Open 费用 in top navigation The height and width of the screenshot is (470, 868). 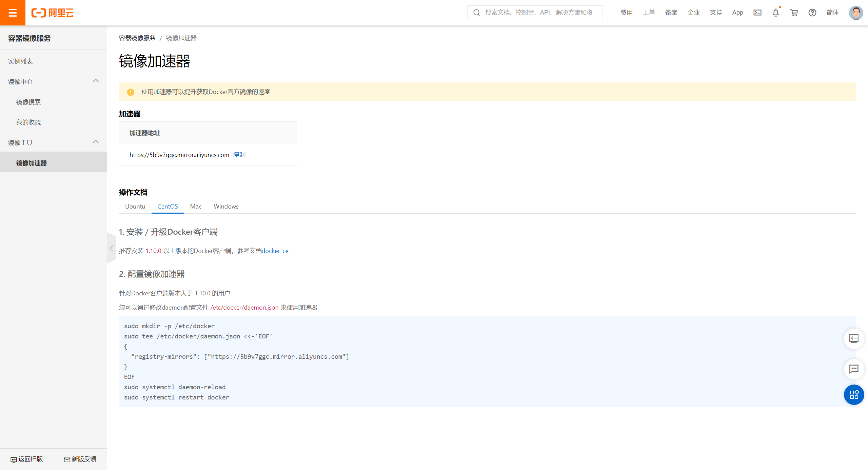tap(626, 13)
